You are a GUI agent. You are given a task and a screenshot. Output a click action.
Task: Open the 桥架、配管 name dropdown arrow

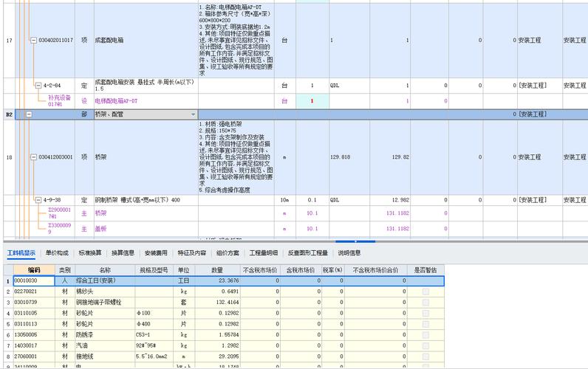(193, 114)
